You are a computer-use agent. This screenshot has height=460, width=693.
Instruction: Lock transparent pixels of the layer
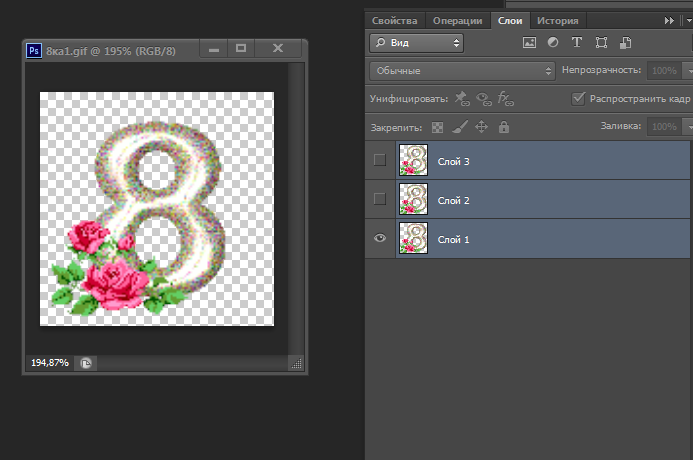pyautogui.click(x=437, y=127)
